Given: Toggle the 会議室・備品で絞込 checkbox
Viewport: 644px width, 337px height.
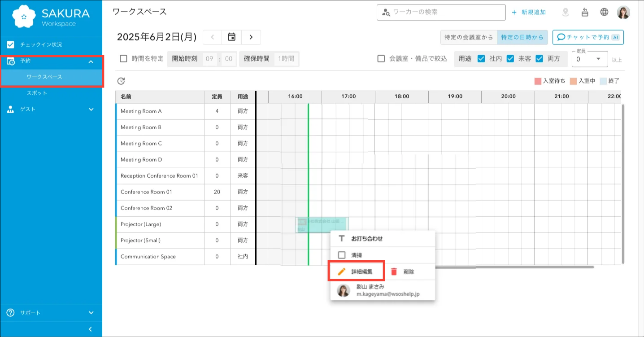Looking at the screenshot, I should 381,59.
